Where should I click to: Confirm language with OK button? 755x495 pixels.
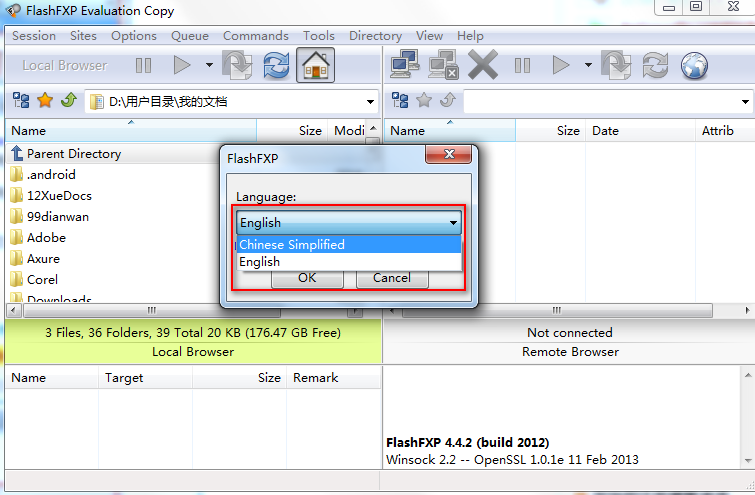click(307, 278)
